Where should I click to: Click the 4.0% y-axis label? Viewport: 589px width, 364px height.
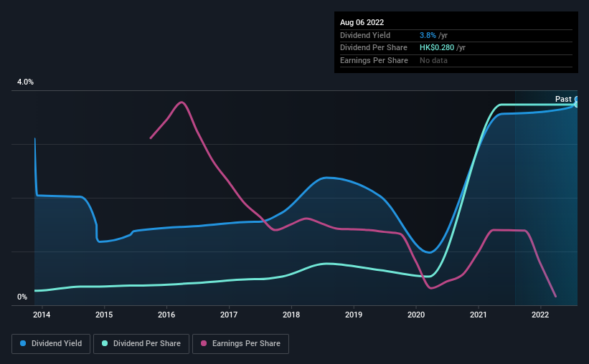coord(25,82)
